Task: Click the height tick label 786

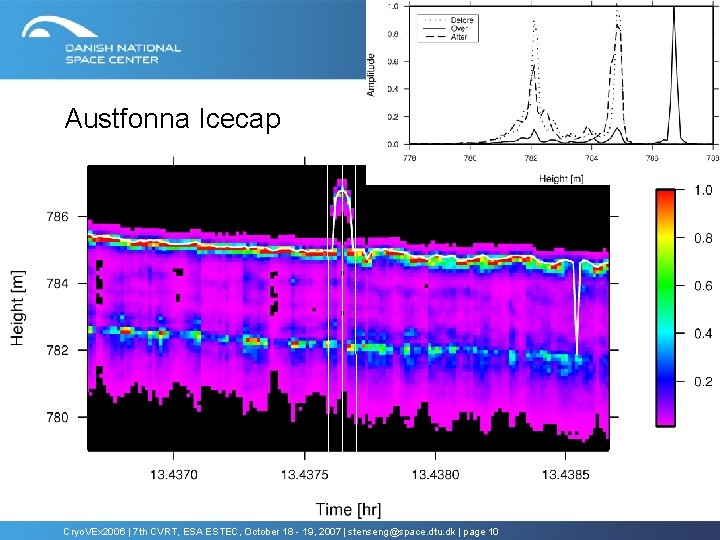Action: click(x=57, y=216)
